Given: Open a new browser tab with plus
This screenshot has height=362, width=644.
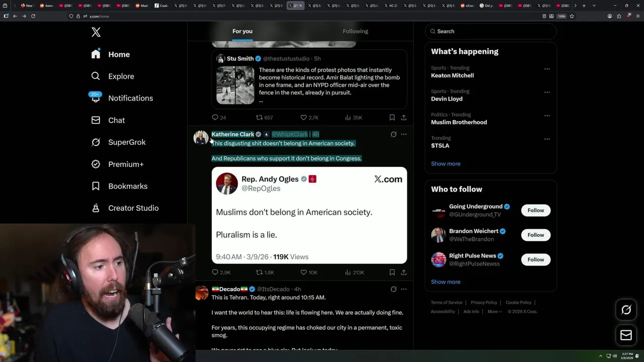Looking at the screenshot, I should tap(584, 6).
